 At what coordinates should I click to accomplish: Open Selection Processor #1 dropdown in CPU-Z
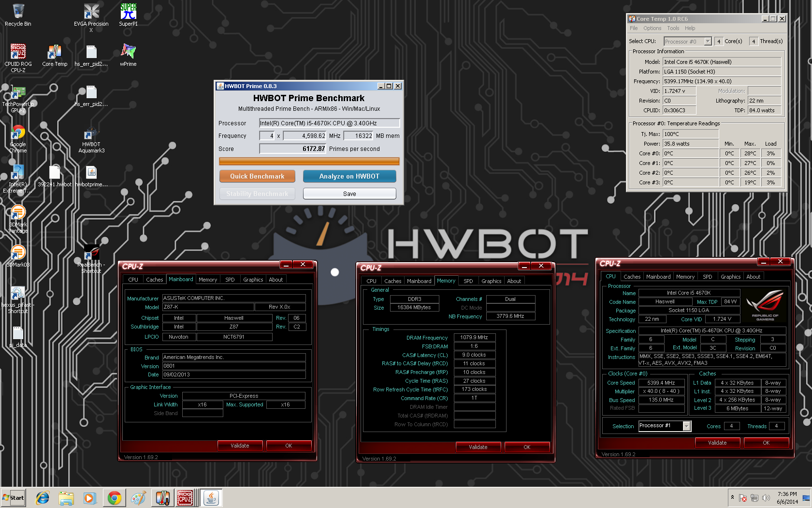(x=665, y=426)
